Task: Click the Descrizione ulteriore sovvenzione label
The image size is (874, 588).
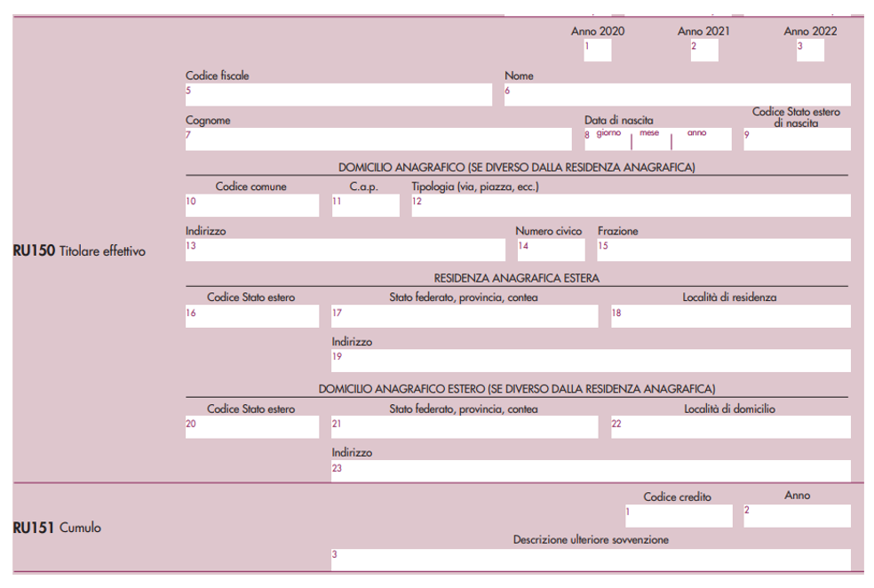Action: pyautogui.click(x=591, y=539)
